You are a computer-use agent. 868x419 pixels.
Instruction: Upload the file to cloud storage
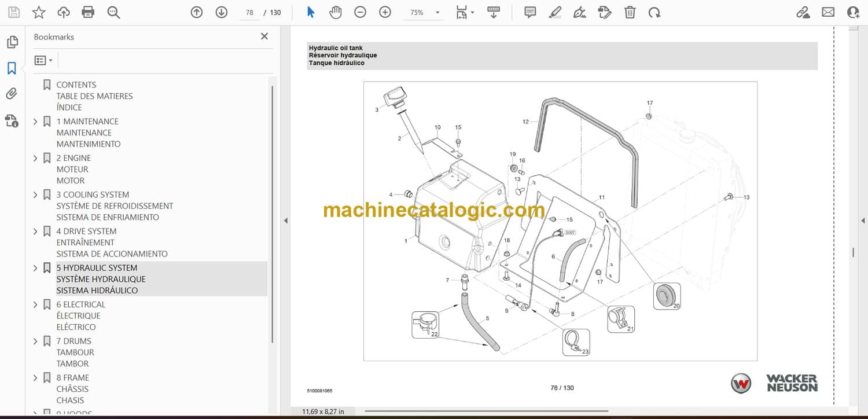[x=64, y=12]
